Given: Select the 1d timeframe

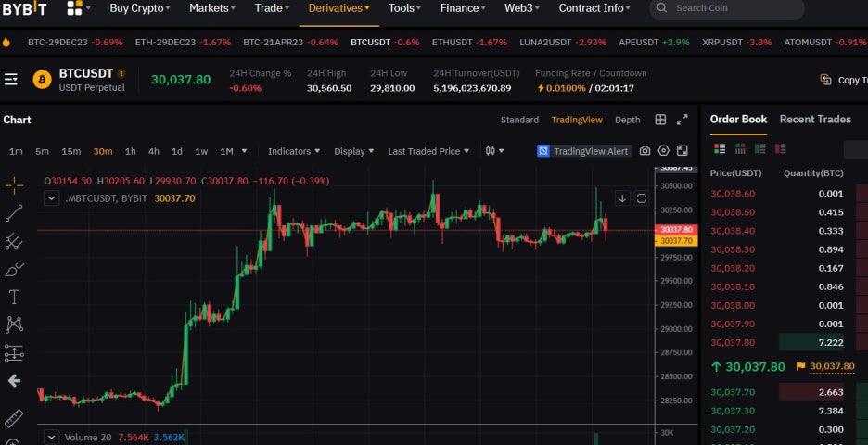Looking at the screenshot, I should (176, 151).
